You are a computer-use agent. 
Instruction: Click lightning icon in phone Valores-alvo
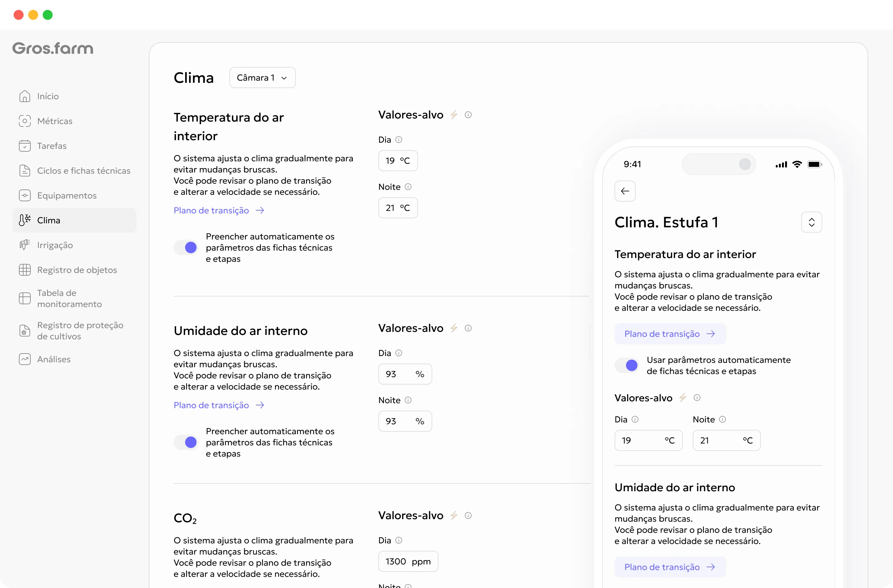683,397
